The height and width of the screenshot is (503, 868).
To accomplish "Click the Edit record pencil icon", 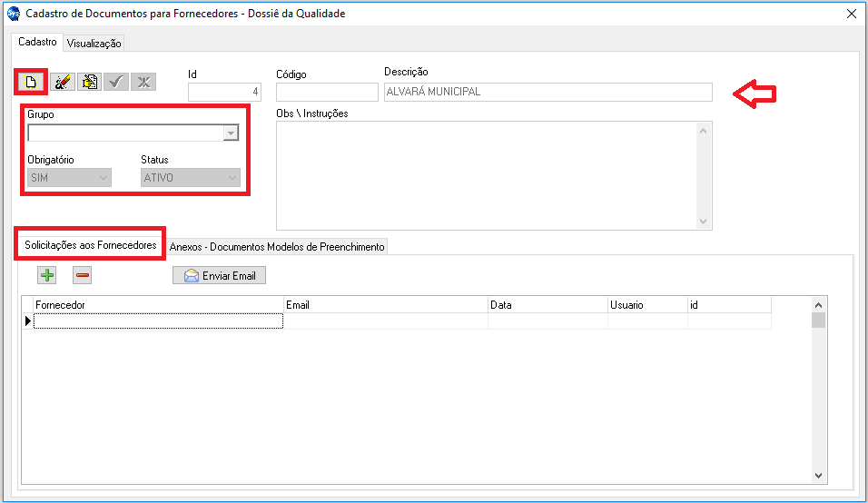I will (x=62, y=82).
